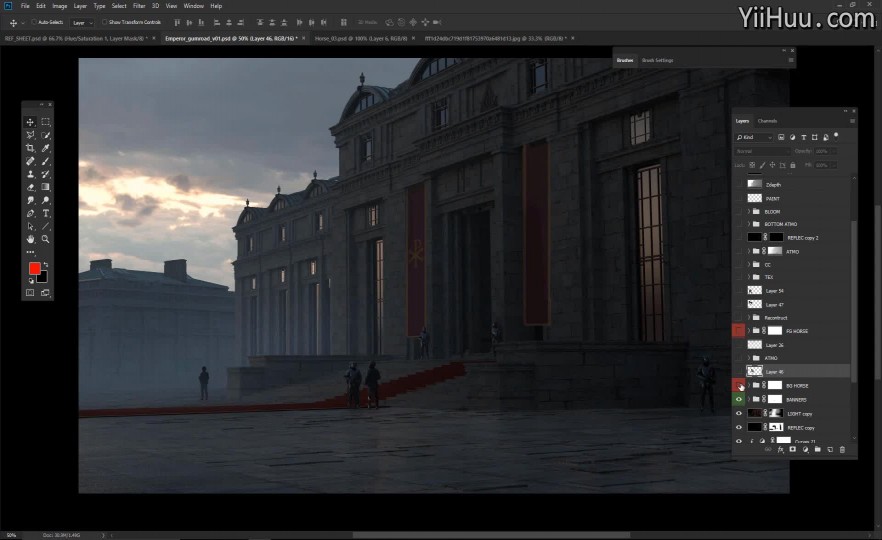Screen dimensions: 882x540
Task: Hide the REFLEC copy layer
Action: click(x=739, y=428)
